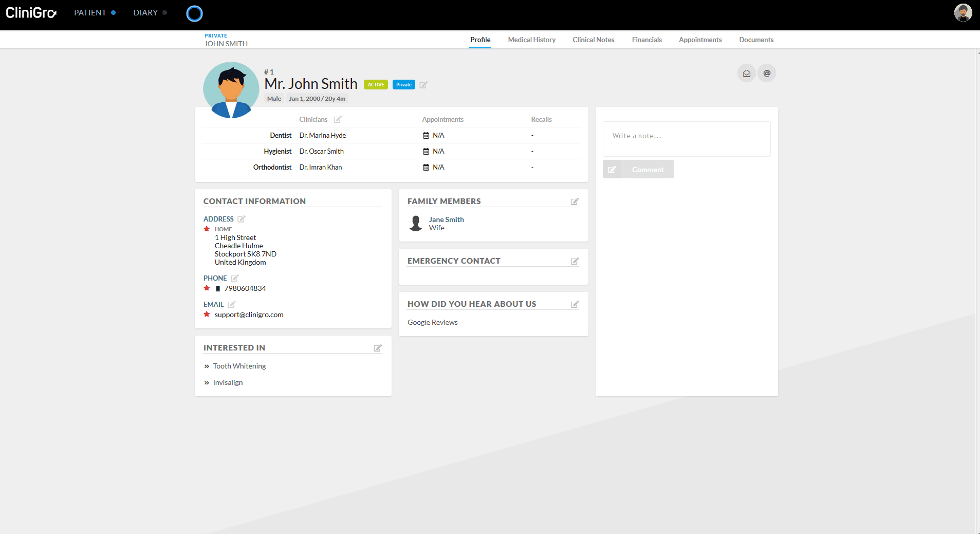Edit the Phone section
The image size is (980, 534).
tap(235, 278)
